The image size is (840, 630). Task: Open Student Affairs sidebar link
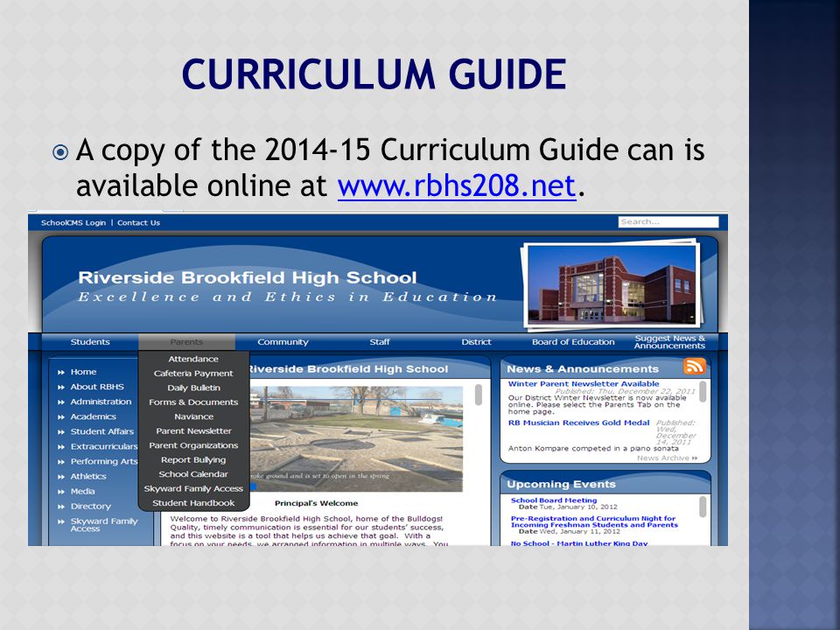click(102, 431)
